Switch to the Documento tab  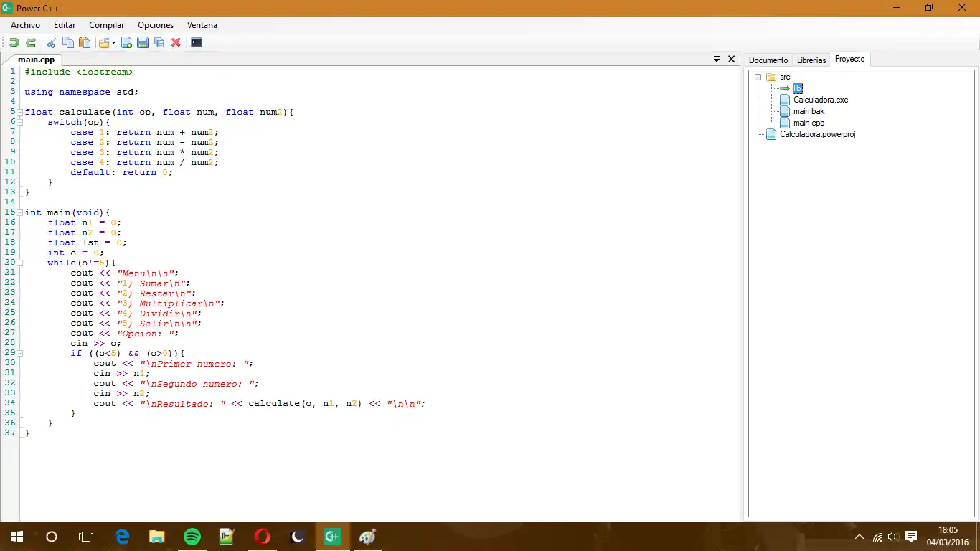point(768,60)
